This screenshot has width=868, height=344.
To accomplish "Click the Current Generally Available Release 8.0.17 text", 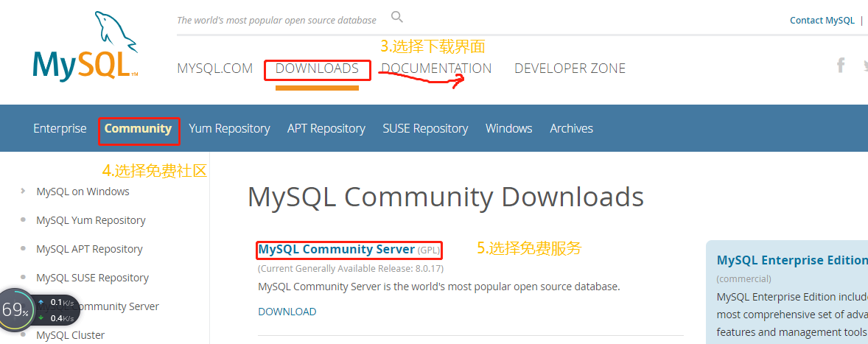I will 351,269.
